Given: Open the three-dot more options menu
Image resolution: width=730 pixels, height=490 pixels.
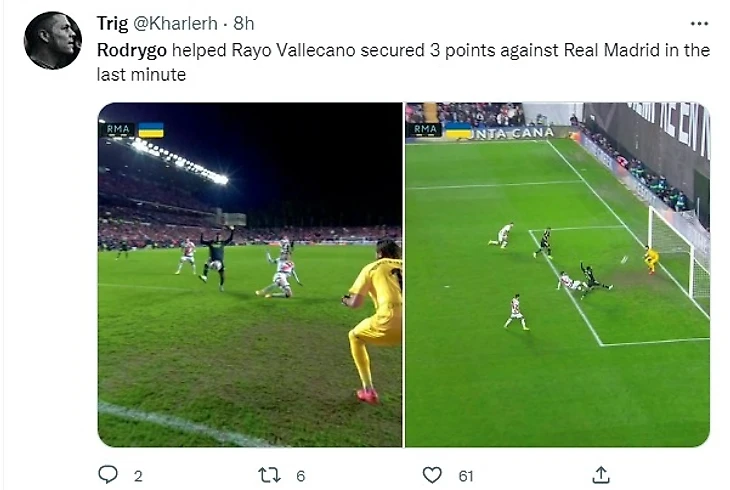Looking at the screenshot, I should [x=699, y=24].
